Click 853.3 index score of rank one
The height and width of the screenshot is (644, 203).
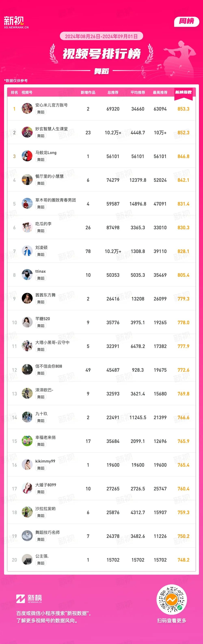(x=183, y=109)
